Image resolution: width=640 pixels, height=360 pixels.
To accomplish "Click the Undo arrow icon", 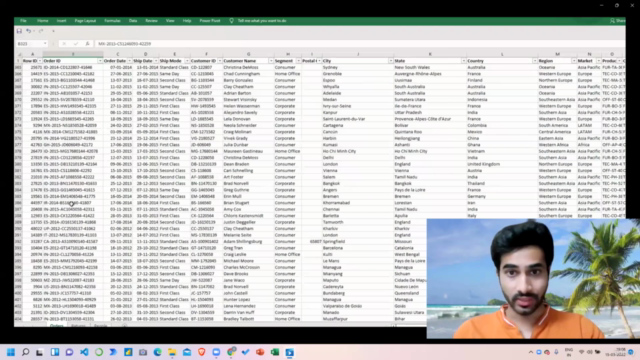I will (28, 31).
